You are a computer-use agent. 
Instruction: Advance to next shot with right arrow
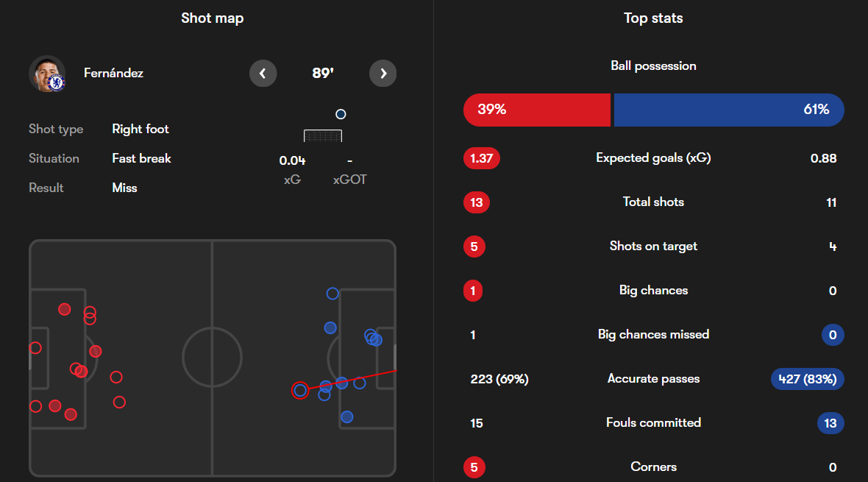[383, 73]
